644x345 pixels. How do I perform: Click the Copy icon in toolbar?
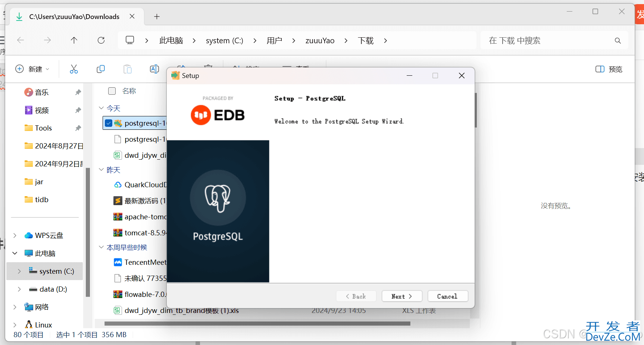(101, 69)
